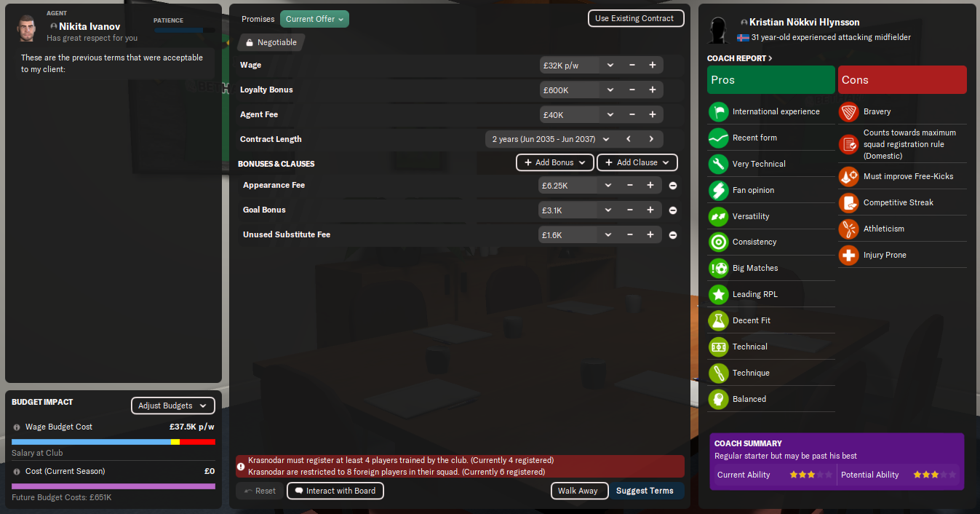This screenshot has width=980, height=514.
Task: Open the Coach Report link
Action: [740, 58]
